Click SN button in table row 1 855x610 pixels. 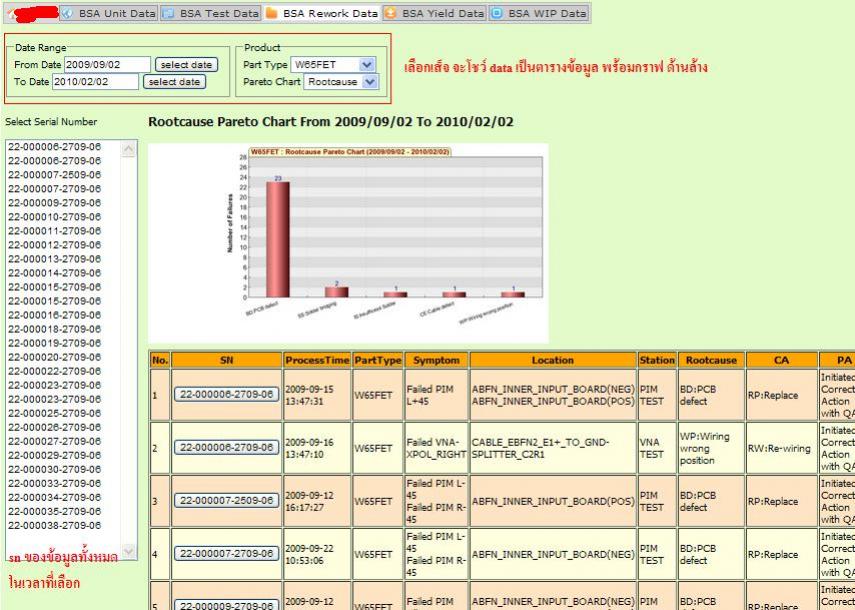click(226, 394)
